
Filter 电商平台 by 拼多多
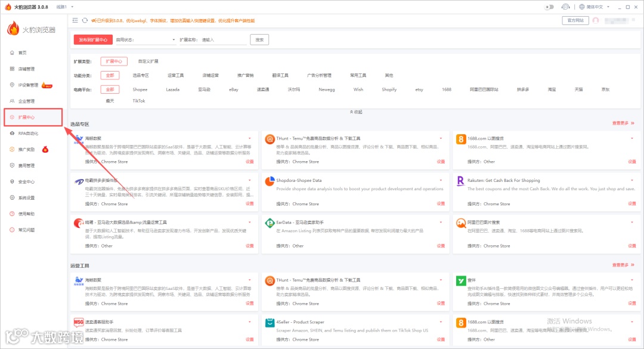tap(523, 89)
